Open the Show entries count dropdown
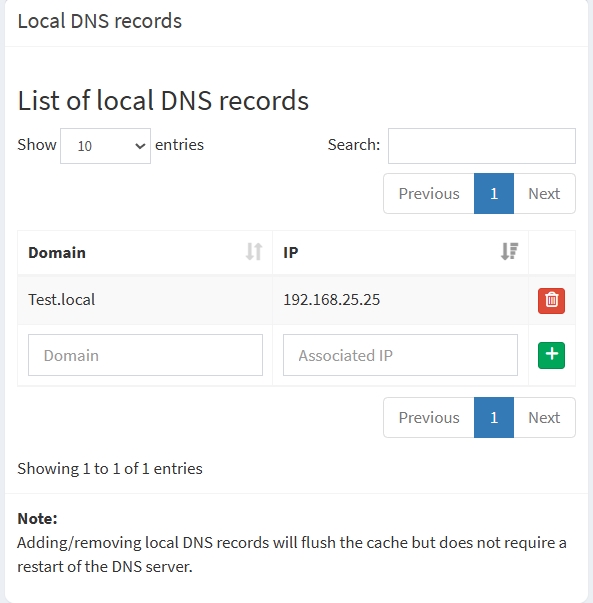Viewport: 593px width, 603px height. pos(105,146)
